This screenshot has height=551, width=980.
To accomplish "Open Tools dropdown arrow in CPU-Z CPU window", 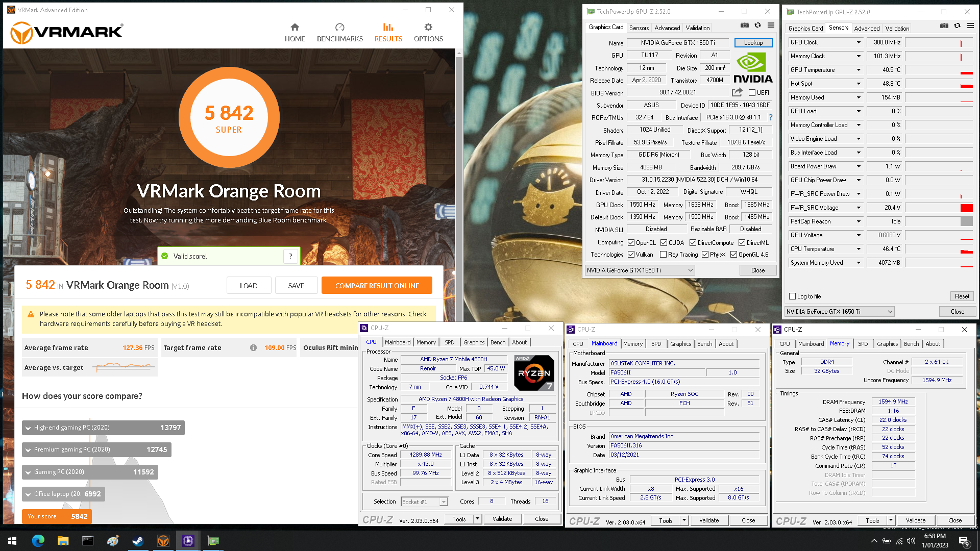I will [x=477, y=519].
